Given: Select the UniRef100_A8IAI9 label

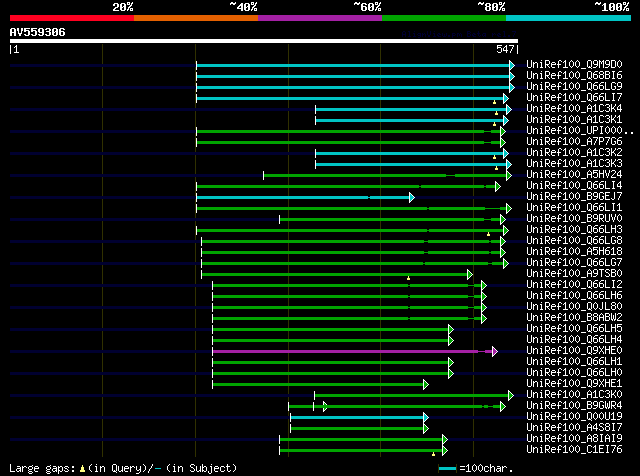Looking at the screenshot, I should pos(574,439).
